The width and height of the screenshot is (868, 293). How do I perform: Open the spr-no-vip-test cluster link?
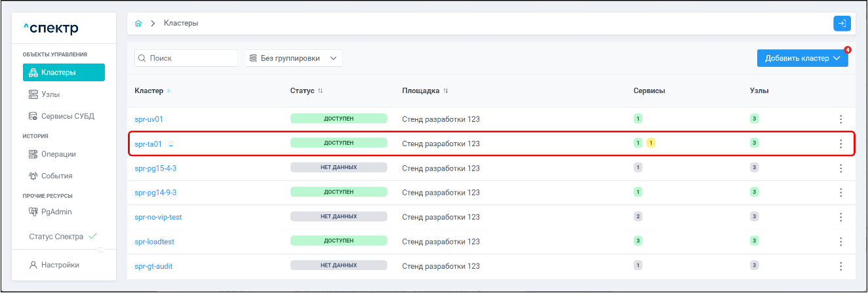(x=158, y=218)
